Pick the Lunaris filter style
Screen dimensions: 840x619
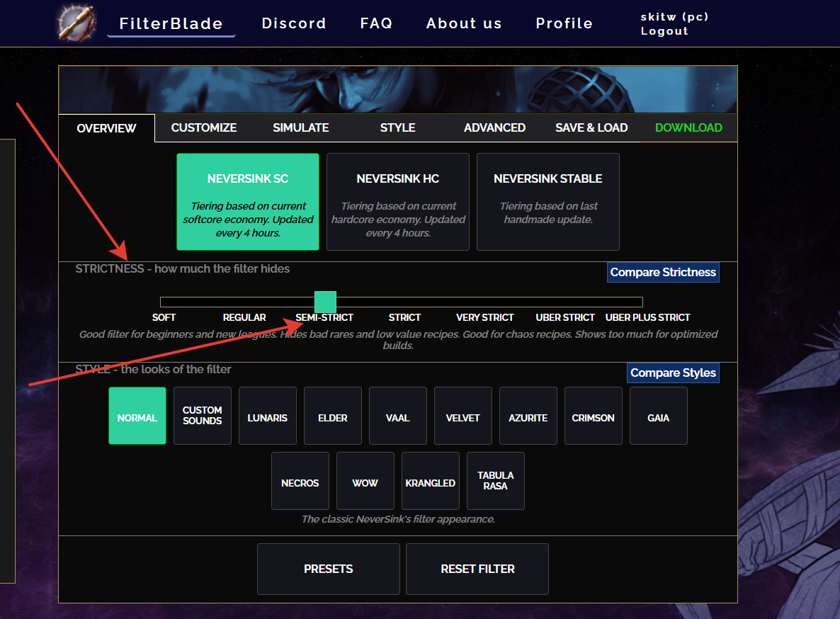pos(268,416)
